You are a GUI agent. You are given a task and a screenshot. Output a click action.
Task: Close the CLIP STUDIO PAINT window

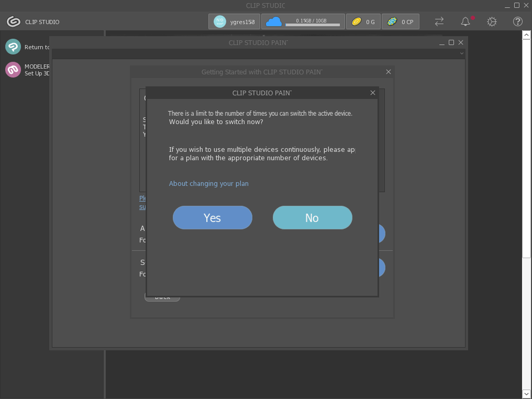tap(461, 43)
